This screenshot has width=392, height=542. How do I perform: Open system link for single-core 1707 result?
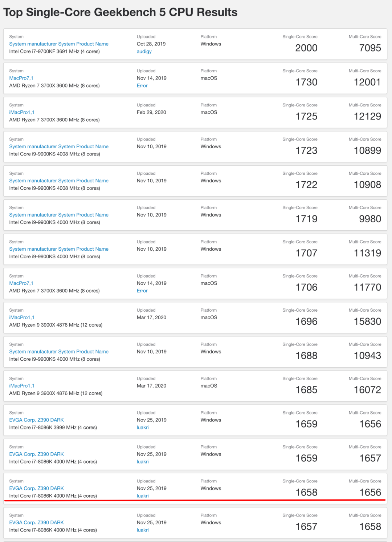coord(59,249)
